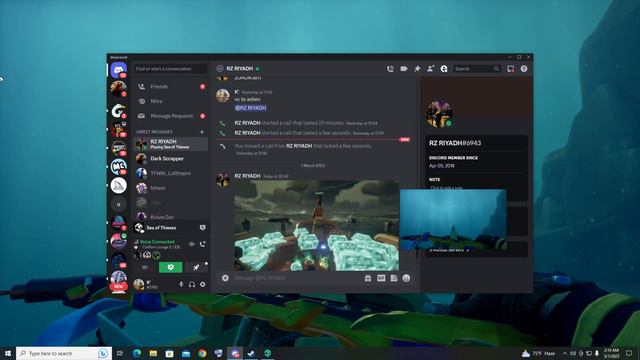Select RZ RIYADH direct message
Viewport: 640px width, 360px height.
tap(171, 144)
